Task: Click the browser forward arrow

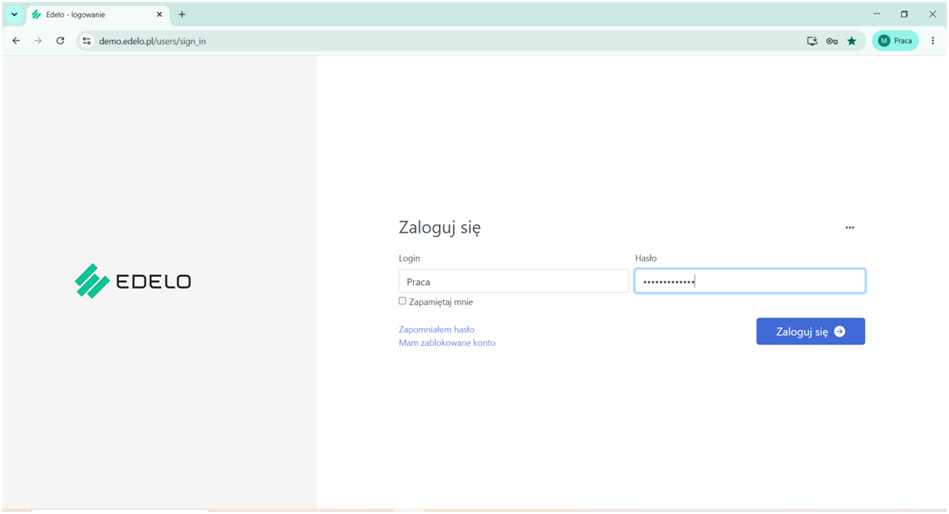Action: [38, 41]
